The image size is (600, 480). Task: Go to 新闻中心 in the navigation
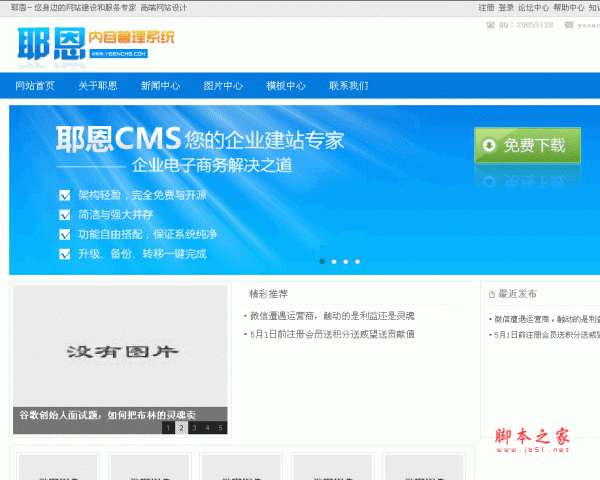point(160,86)
